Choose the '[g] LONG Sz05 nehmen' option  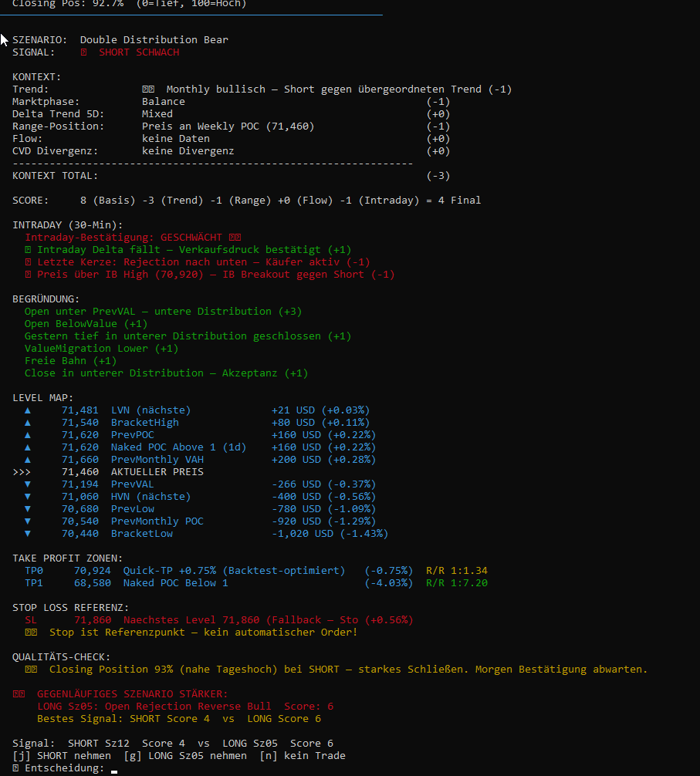[185, 756]
